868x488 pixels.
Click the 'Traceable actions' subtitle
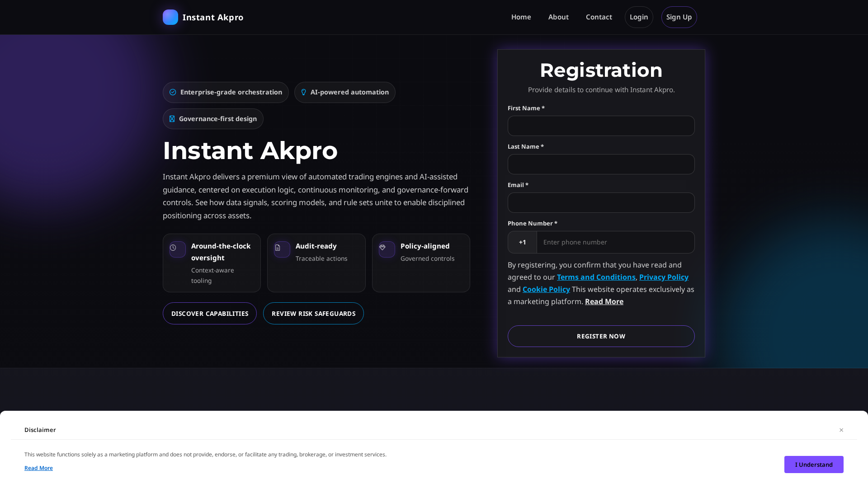[321, 258]
